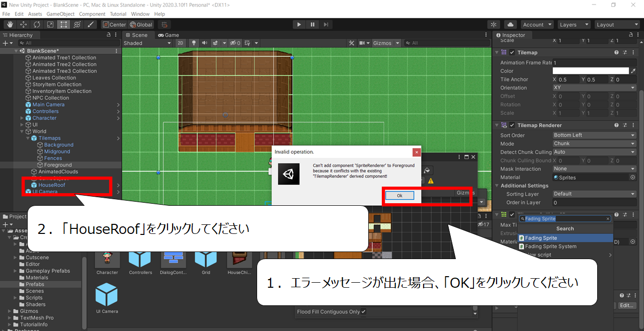The image size is (644, 331).
Task: Toggle Flood Fill Contiguous Only checkbox
Action: [364, 311]
